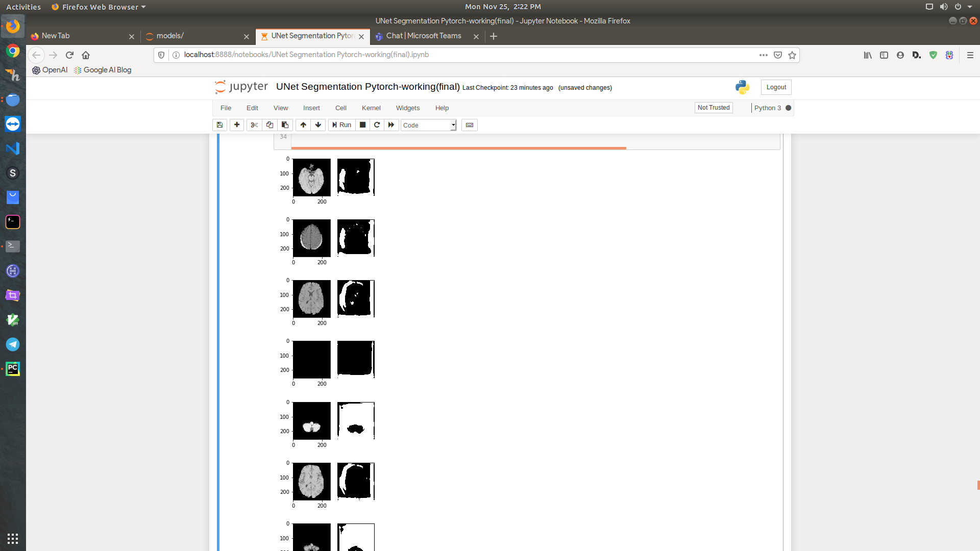Open the cell type Code dropdown

pyautogui.click(x=429, y=125)
